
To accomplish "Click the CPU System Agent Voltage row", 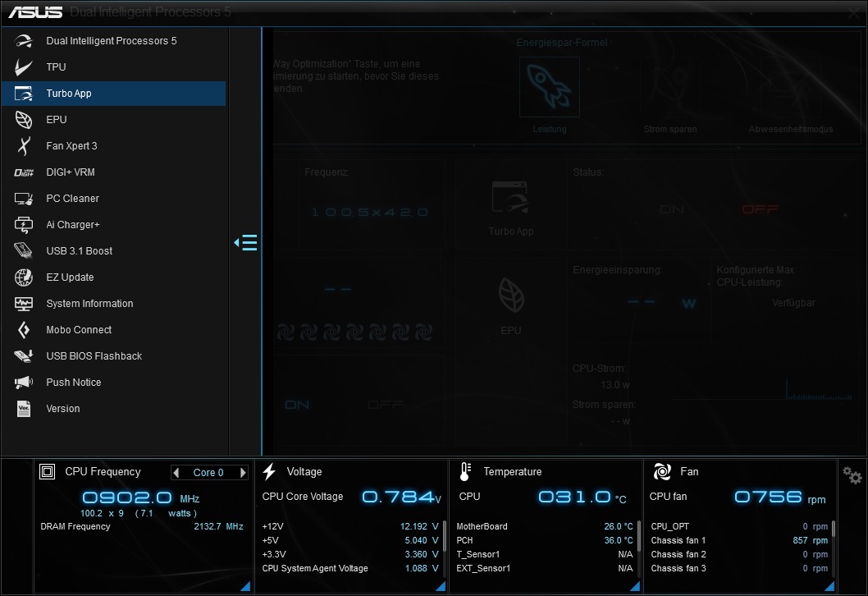I will [x=350, y=568].
